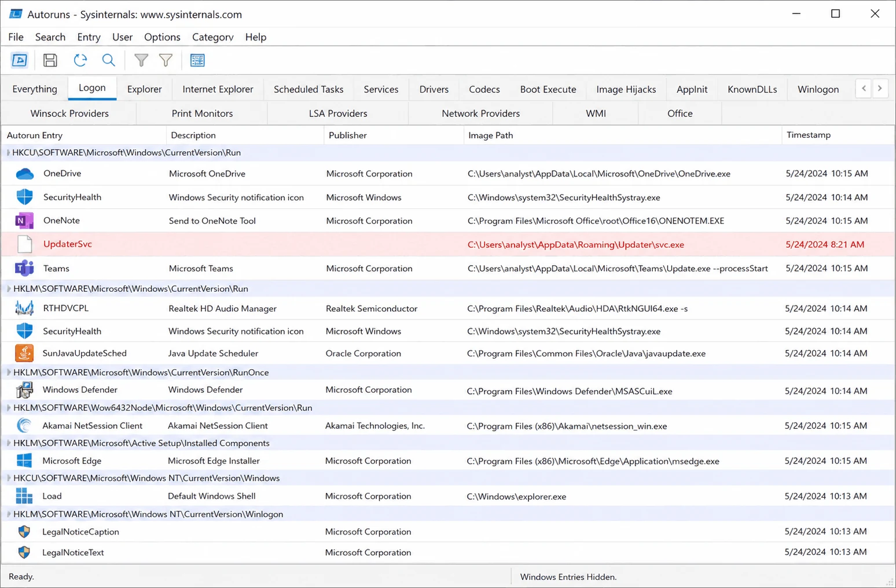The height and width of the screenshot is (588, 896).
Task: Open the File menu
Action: point(16,37)
